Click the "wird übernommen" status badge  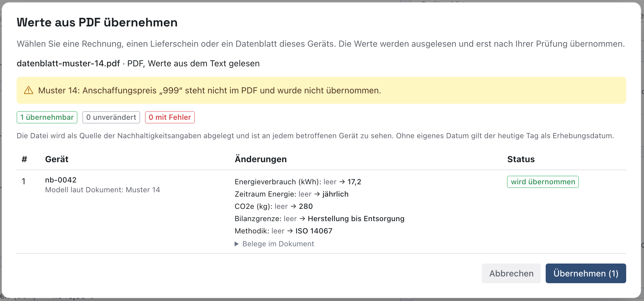pos(543,182)
